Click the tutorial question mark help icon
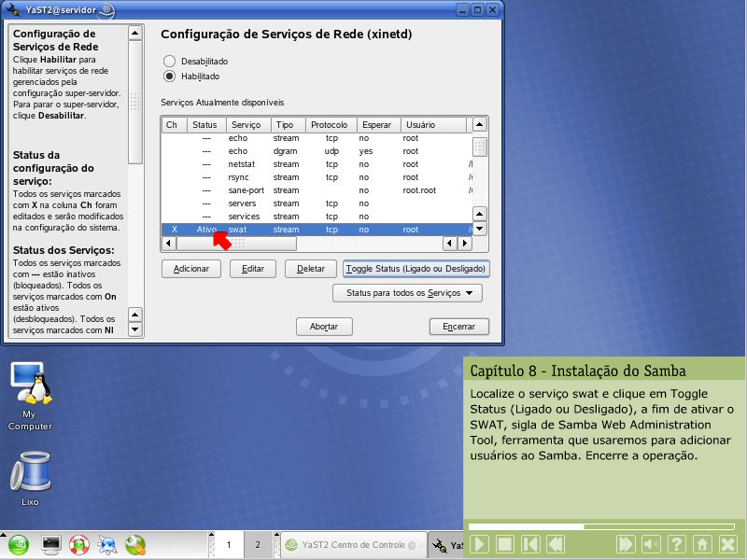Image resolution: width=747 pixels, height=560 pixels. click(678, 544)
